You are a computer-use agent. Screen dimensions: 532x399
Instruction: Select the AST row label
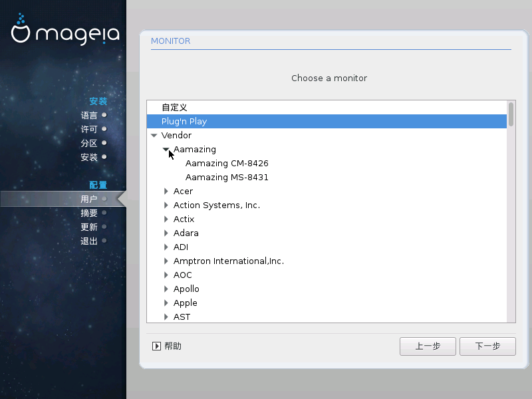[182, 317]
